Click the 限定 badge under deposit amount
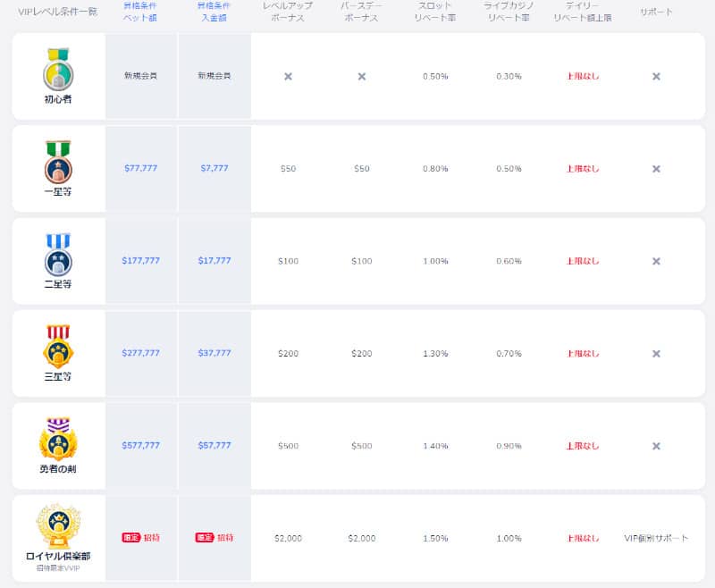715x588 pixels. pos(205,538)
